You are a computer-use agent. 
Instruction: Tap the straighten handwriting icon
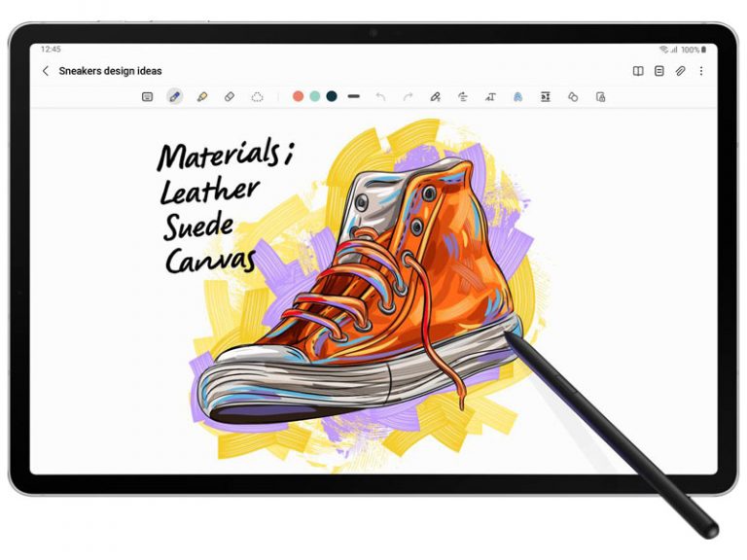pyautogui.click(x=463, y=96)
